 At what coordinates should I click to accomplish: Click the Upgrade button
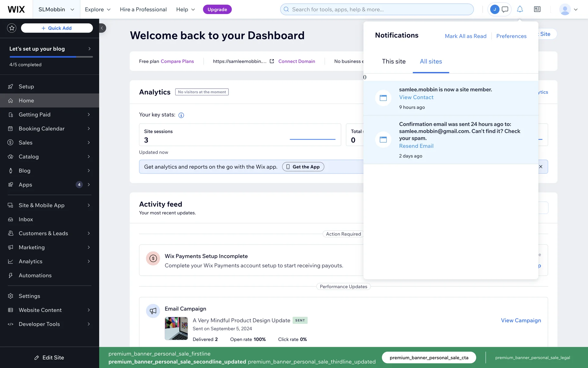point(217,9)
